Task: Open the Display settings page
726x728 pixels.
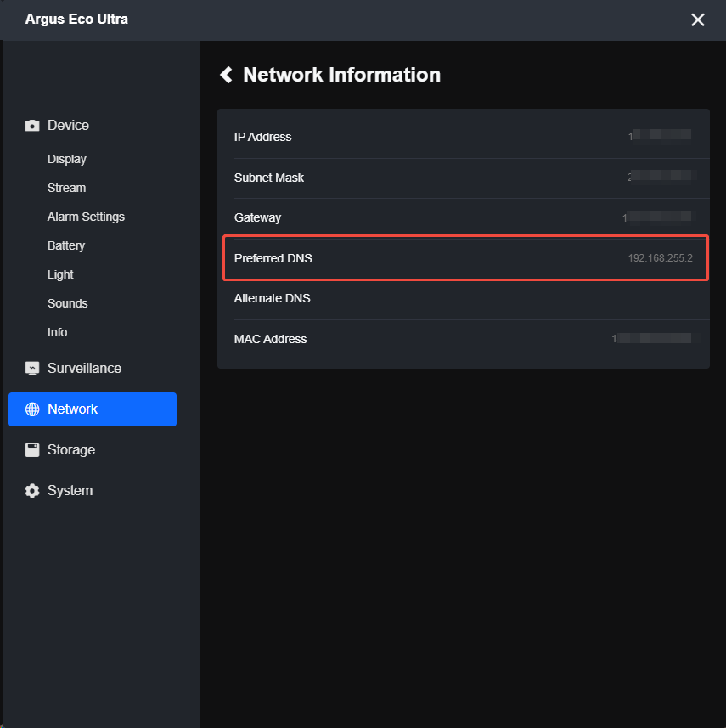Action: [67, 159]
